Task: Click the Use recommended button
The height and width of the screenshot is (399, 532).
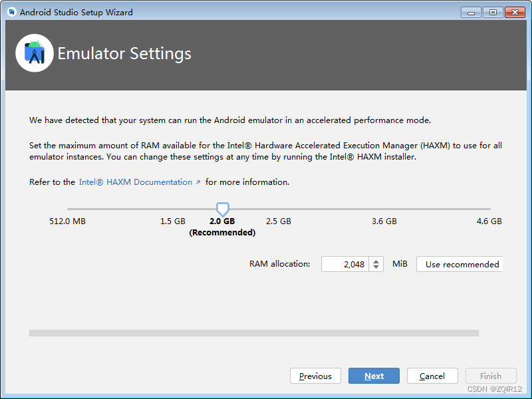Action: [460, 264]
